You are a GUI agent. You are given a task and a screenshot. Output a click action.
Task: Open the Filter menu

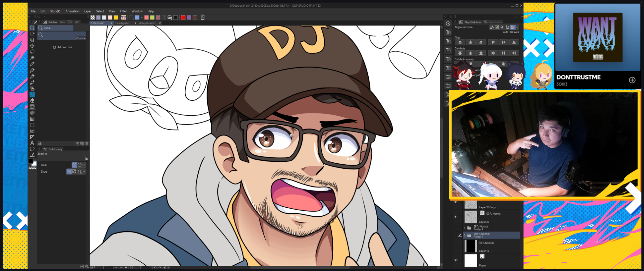click(x=123, y=11)
